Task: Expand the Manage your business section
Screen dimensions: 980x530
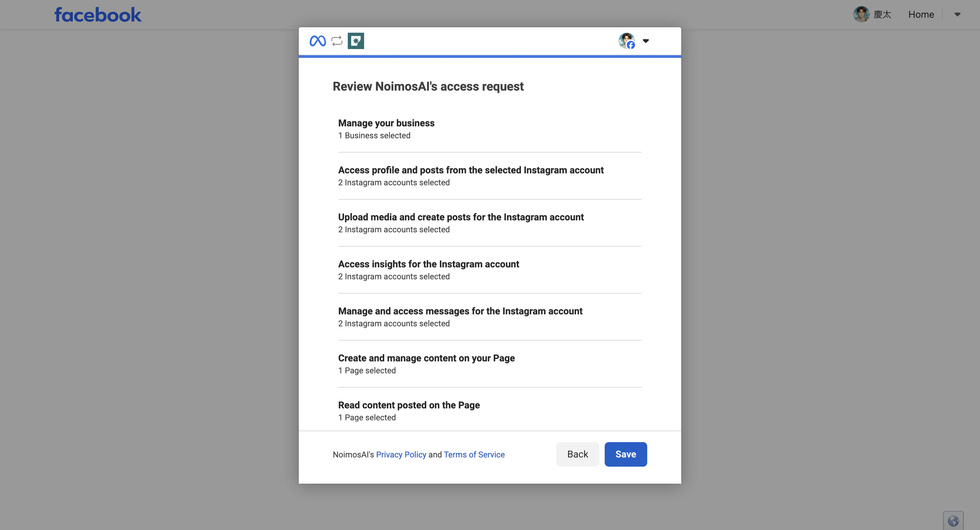Action: tap(386, 123)
